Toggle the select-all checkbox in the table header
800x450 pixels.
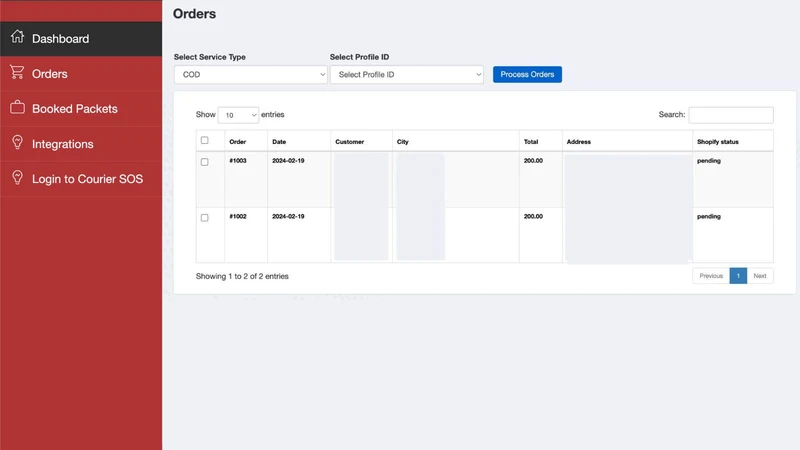pos(205,140)
